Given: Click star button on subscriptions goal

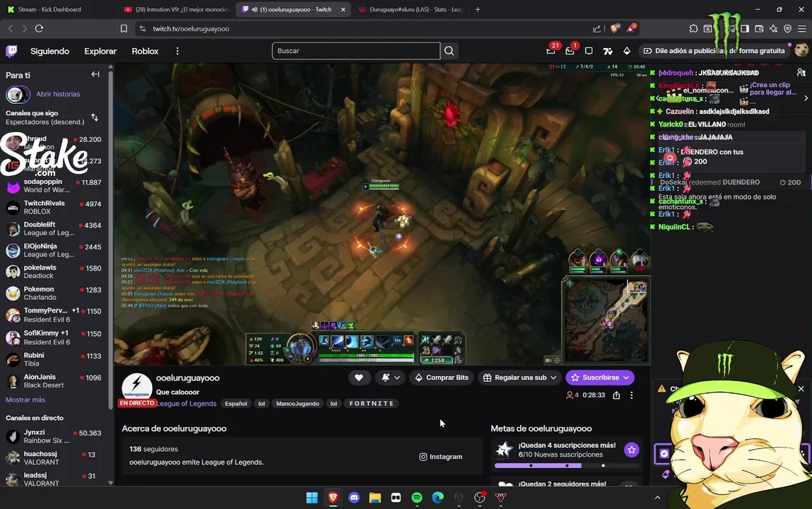Looking at the screenshot, I should coord(631,450).
